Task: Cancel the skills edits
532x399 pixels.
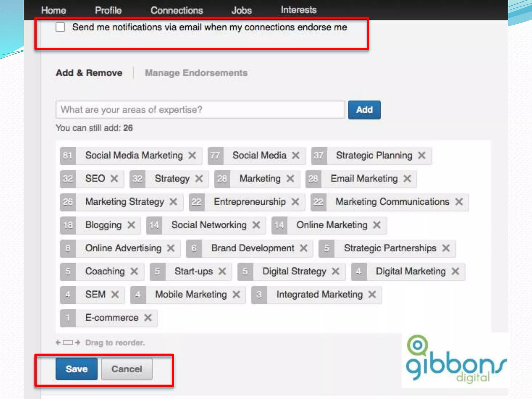Action: (x=127, y=369)
